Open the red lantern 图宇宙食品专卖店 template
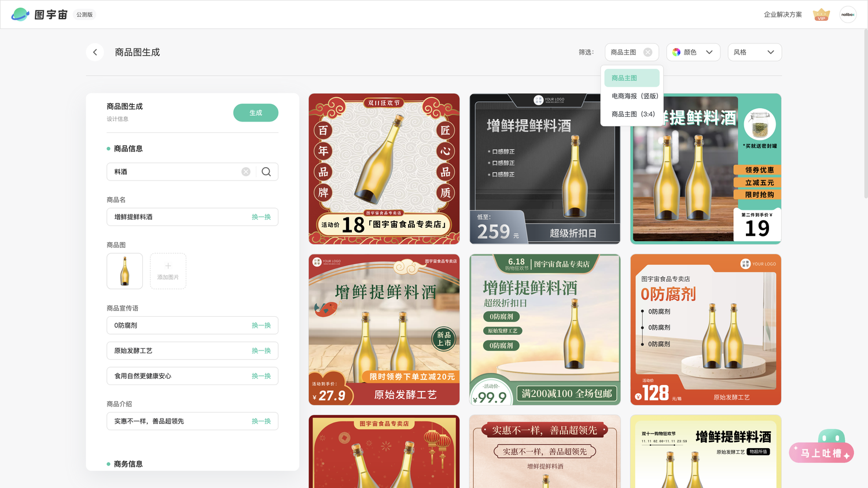The width and height of the screenshot is (868, 488). coord(384,452)
